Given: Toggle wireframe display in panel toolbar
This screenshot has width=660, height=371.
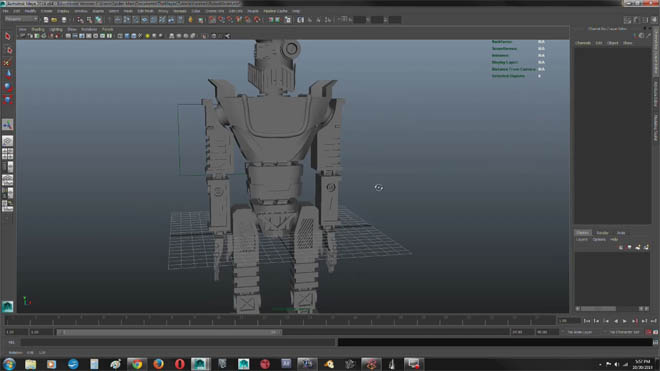Looking at the screenshot, I should coord(120,36).
